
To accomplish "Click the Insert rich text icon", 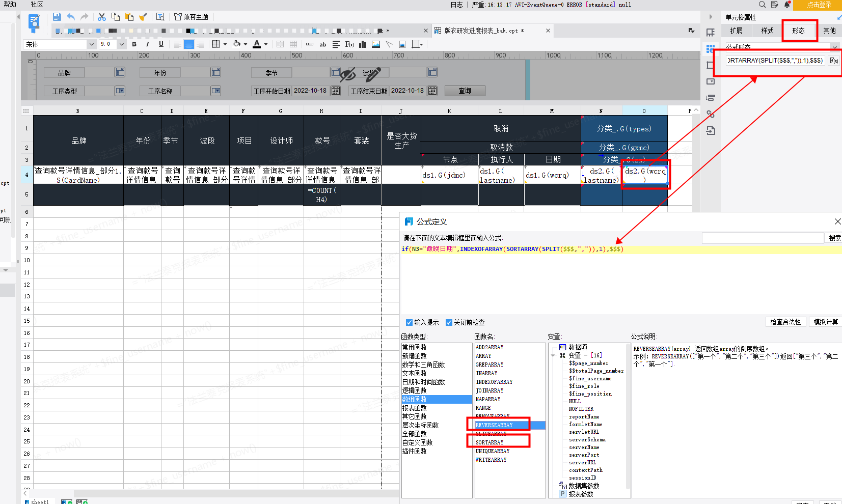I will coord(336,44).
